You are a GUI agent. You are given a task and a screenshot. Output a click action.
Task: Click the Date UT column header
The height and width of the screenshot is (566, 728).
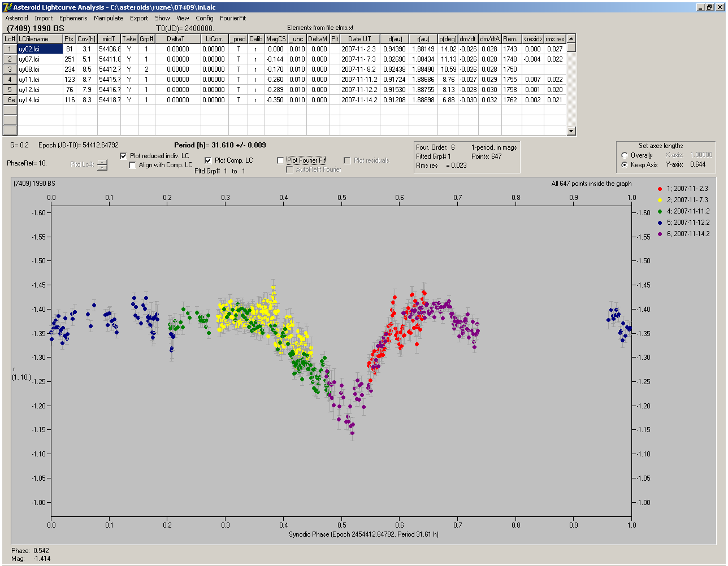pos(359,39)
